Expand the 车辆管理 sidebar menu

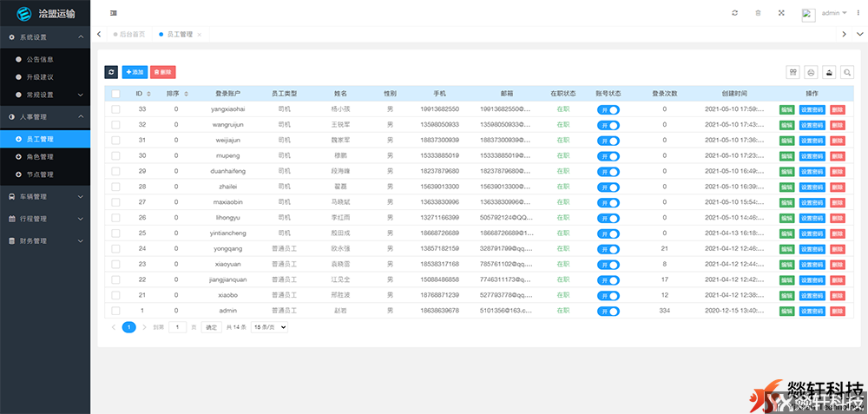pyautogui.click(x=45, y=197)
